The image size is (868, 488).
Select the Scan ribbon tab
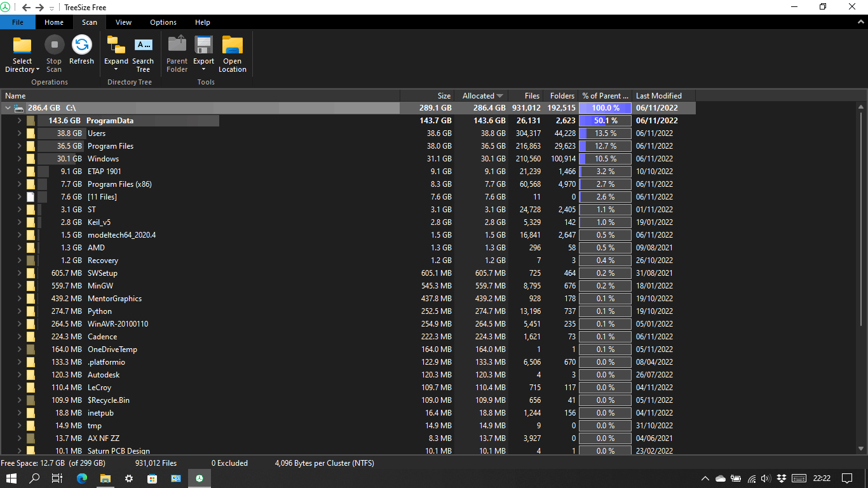(x=90, y=22)
